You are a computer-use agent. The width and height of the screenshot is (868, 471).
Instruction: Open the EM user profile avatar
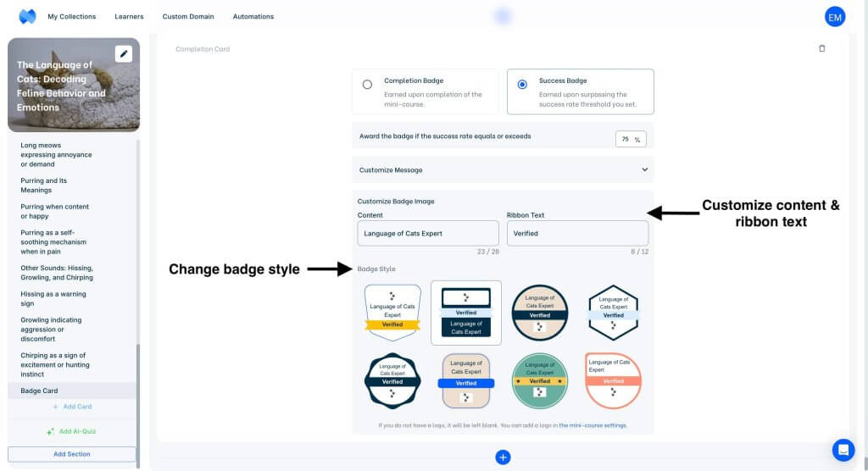834,17
